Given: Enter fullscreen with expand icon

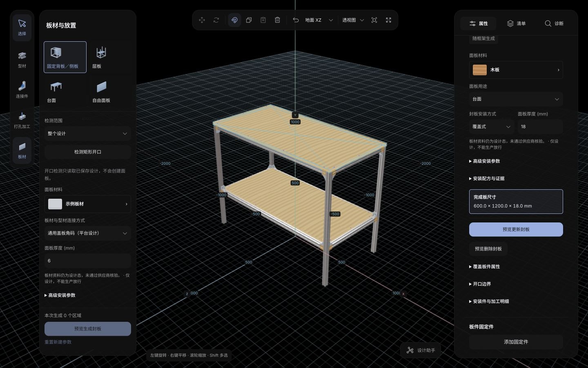Looking at the screenshot, I should (x=388, y=20).
